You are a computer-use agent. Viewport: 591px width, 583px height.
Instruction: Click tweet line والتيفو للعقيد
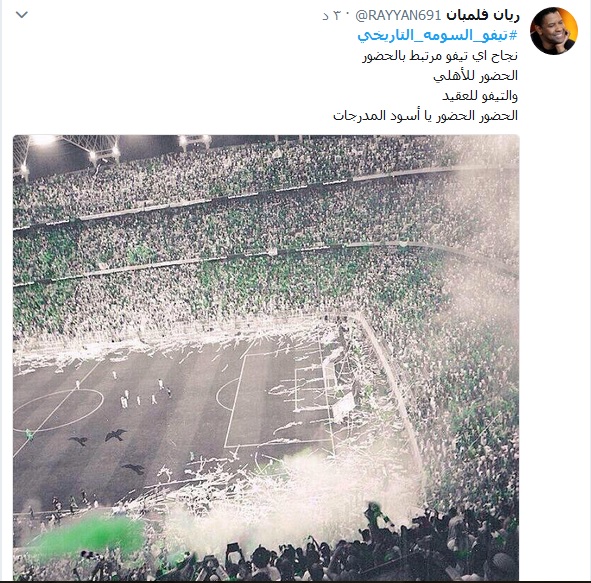click(480, 96)
